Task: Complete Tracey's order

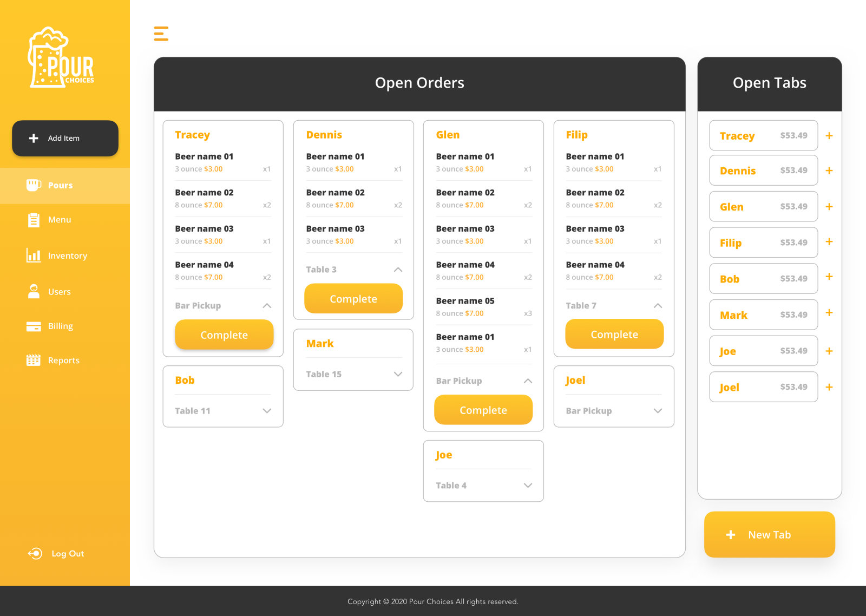Action: 224,335
